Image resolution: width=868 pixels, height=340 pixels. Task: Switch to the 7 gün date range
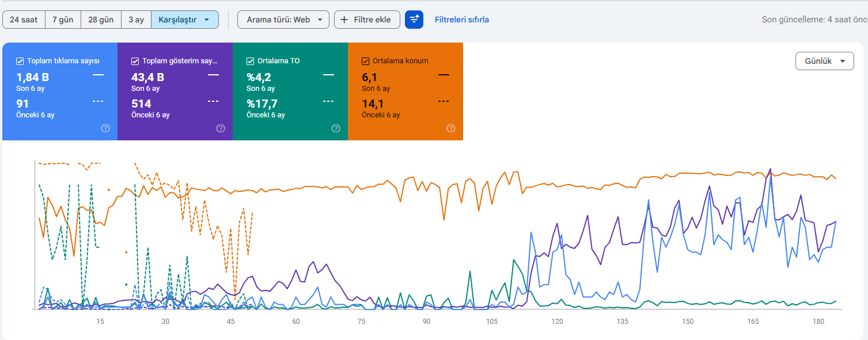coord(63,20)
